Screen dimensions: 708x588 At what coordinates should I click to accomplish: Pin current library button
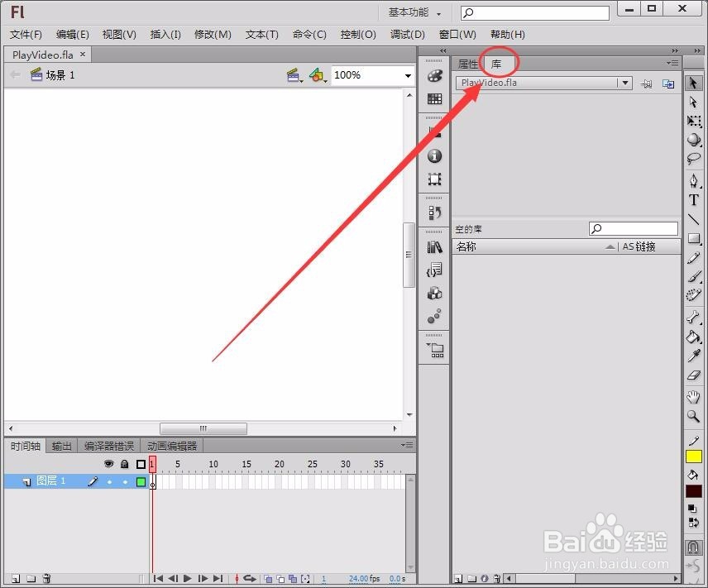[x=647, y=84]
